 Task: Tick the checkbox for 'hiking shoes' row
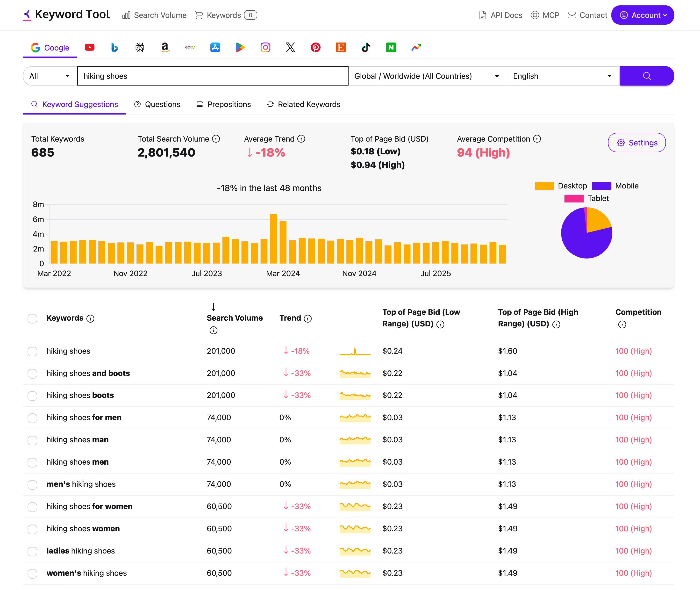tap(32, 351)
